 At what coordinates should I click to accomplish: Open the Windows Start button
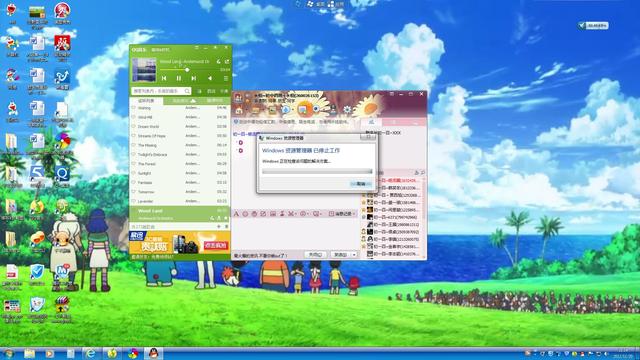(x=9, y=353)
